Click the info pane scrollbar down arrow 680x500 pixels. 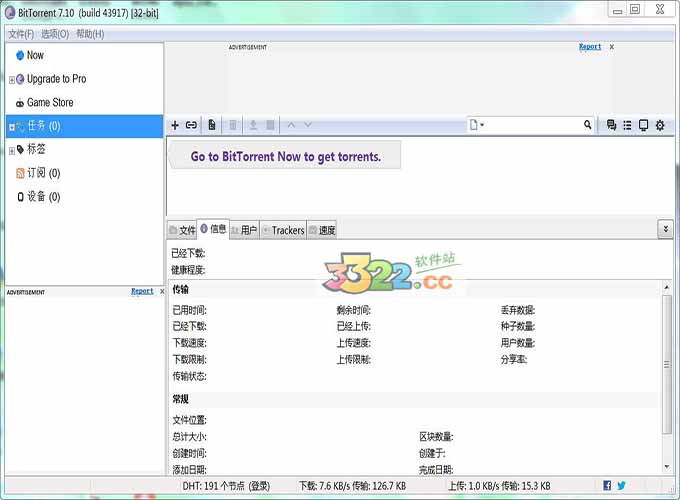pos(667,467)
